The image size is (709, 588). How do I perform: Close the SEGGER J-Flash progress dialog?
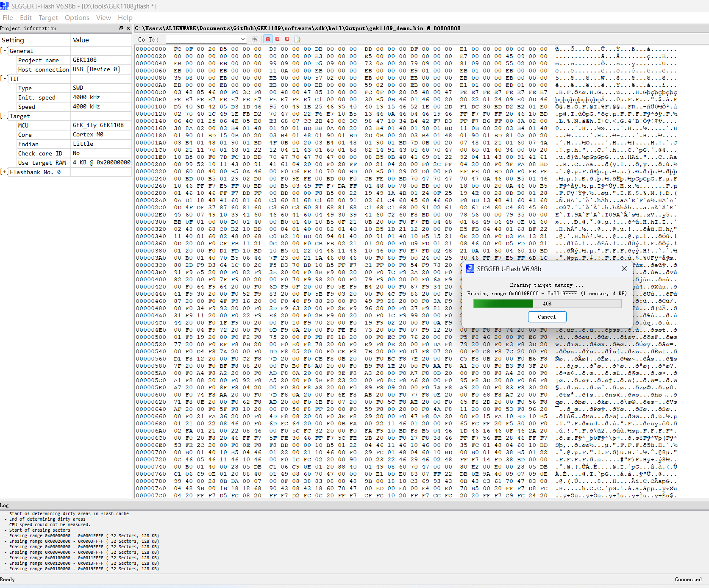coord(624,269)
